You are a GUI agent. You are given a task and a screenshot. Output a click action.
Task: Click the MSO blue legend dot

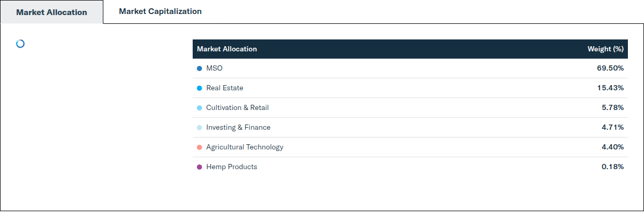(x=199, y=68)
